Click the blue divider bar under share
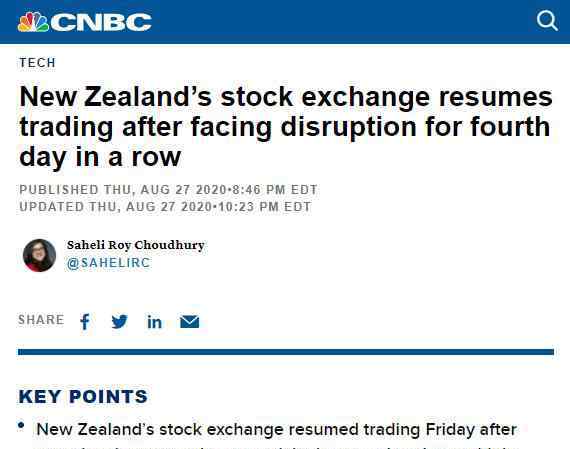This screenshot has height=449, width=570. [286, 352]
